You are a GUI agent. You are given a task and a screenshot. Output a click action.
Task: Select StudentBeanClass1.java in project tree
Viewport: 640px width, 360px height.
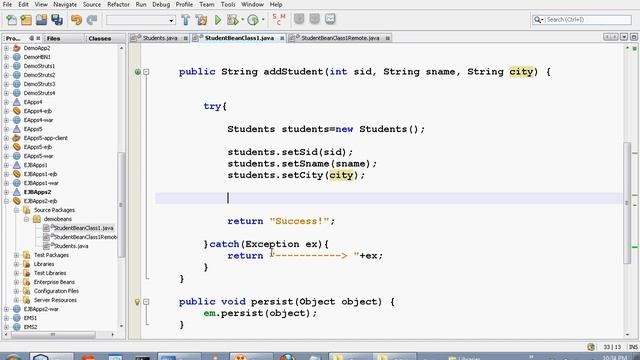83,228
